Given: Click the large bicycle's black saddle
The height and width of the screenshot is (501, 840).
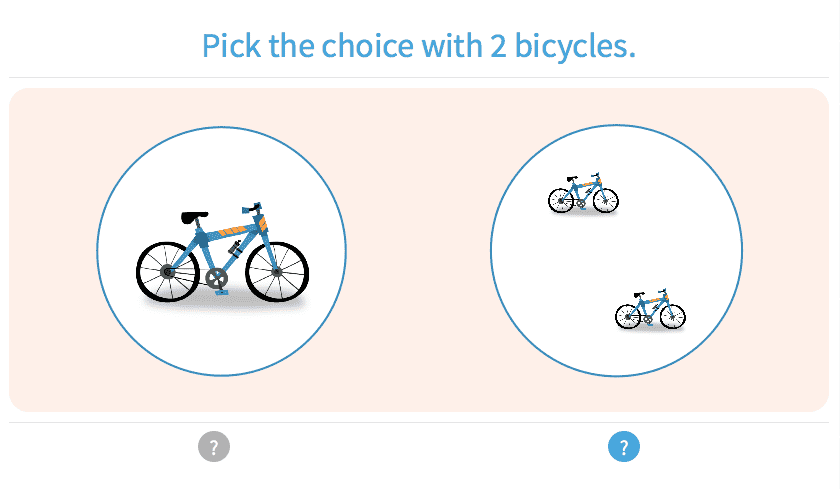Looking at the screenshot, I should [195, 217].
